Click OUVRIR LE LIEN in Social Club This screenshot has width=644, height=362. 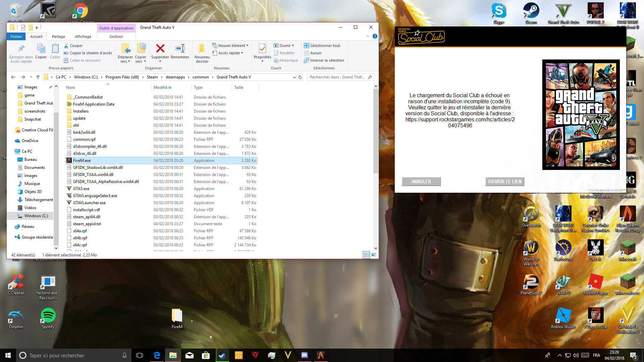505,182
